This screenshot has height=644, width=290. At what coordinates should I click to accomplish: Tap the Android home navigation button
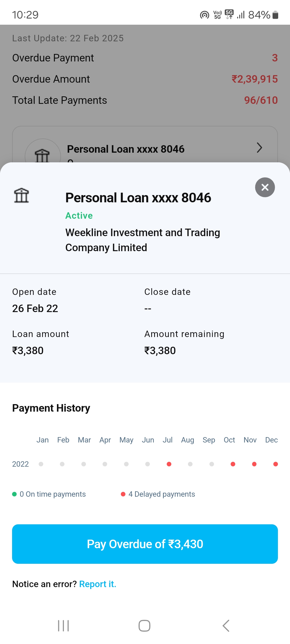click(144, 626)
